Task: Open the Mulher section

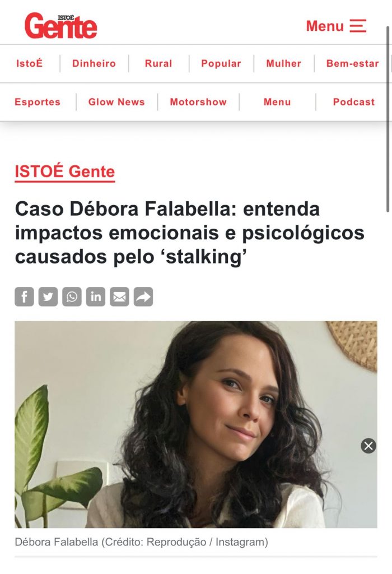Action: pyautogui.click(x=284, y=63)
